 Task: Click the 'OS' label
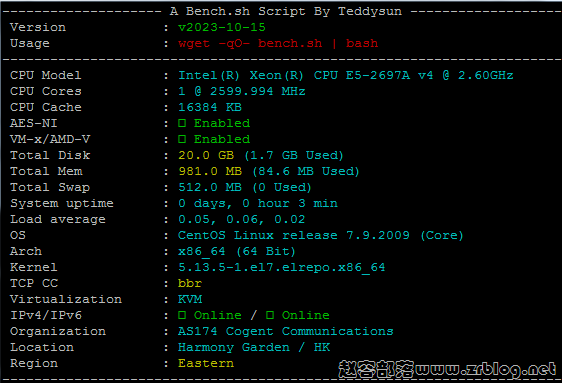(x=18, y=235)
